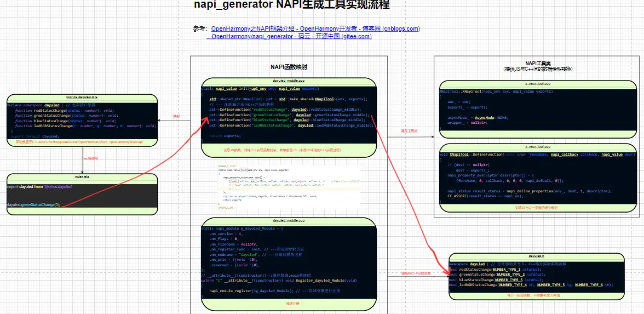Click 'export default dayuled;' line
644x314 pixels.
pos(35,136)
